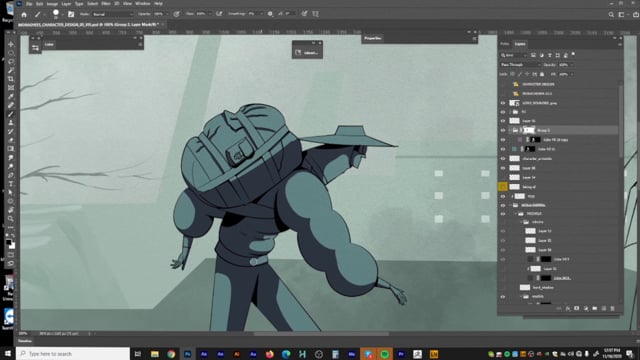This screenshot has height=360, width=640.
Task: Filter layers by type layer icon
Action: click(x=549, y=55)
